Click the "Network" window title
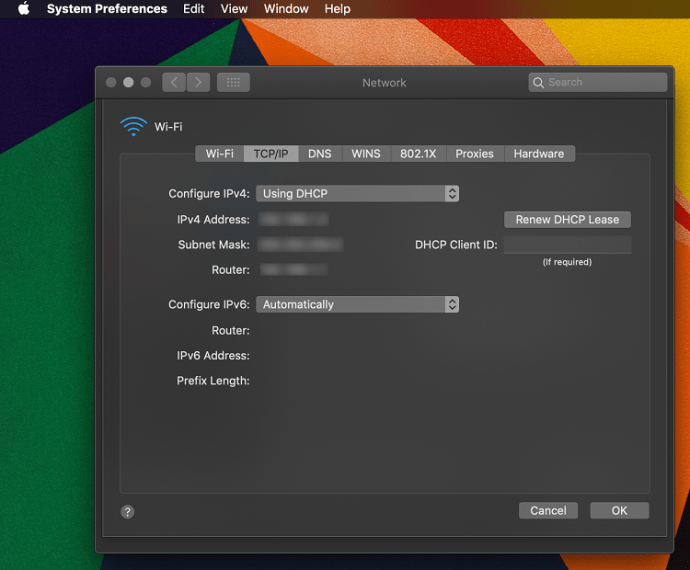The height and width of the screenshot is (570, 690). tap(384, 83)
